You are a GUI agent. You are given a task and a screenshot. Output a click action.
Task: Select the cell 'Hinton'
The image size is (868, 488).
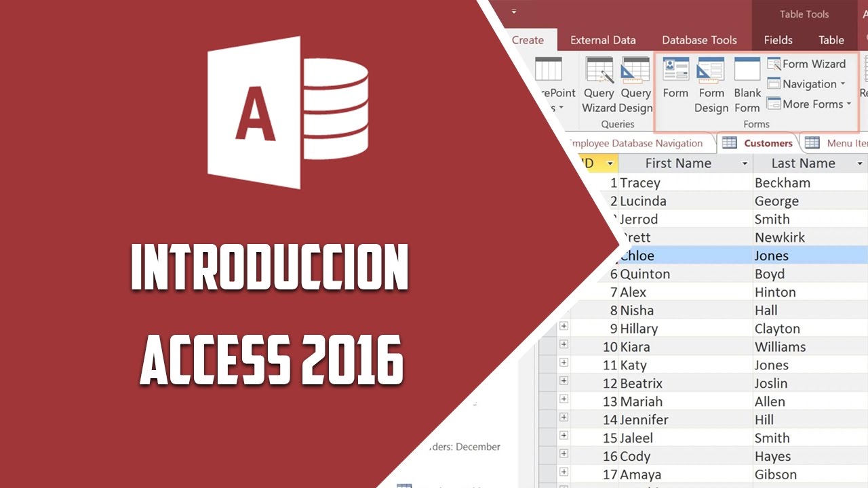(x=810, y=293)
